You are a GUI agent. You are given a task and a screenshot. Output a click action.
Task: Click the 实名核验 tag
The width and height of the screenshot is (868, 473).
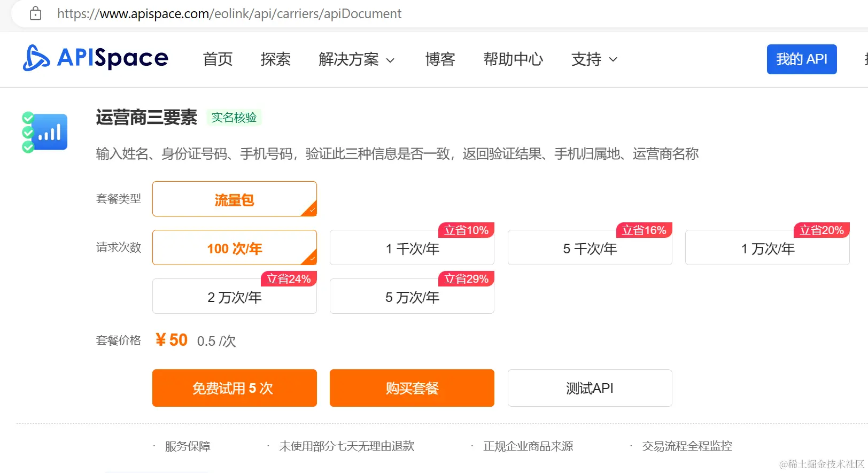pos(234,118)
